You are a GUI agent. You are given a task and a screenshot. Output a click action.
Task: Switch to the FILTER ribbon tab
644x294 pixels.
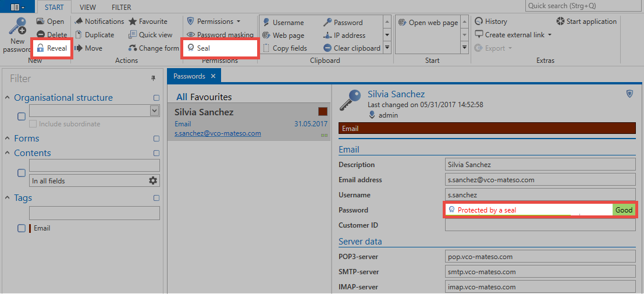point(122,8)
